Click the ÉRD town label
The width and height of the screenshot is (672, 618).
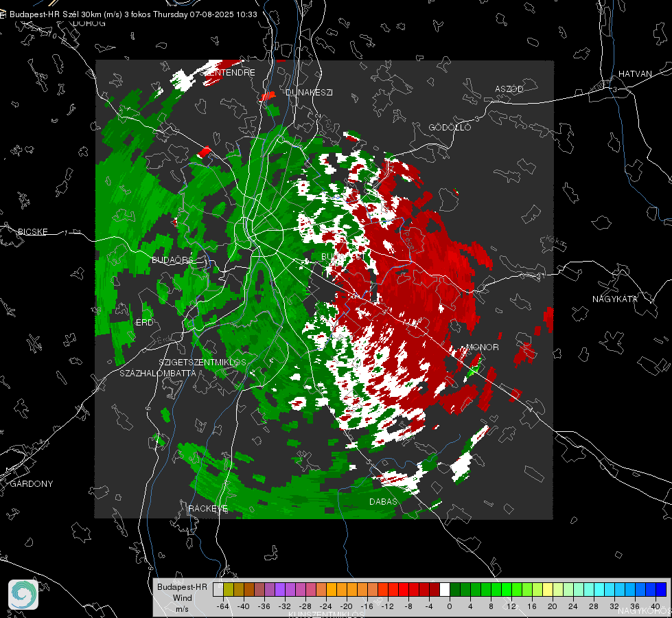pos(144,323)
